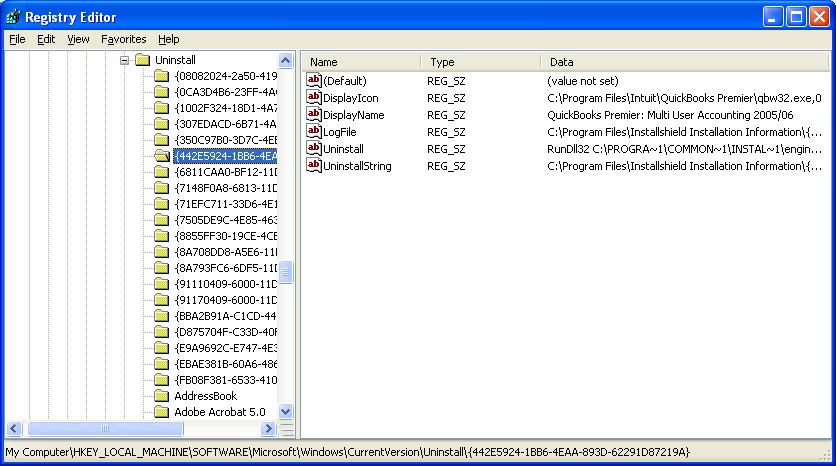Select the {08082024-2a50-419 registry key
Viewport: 836px width, 466px height.
pos(225,76)
